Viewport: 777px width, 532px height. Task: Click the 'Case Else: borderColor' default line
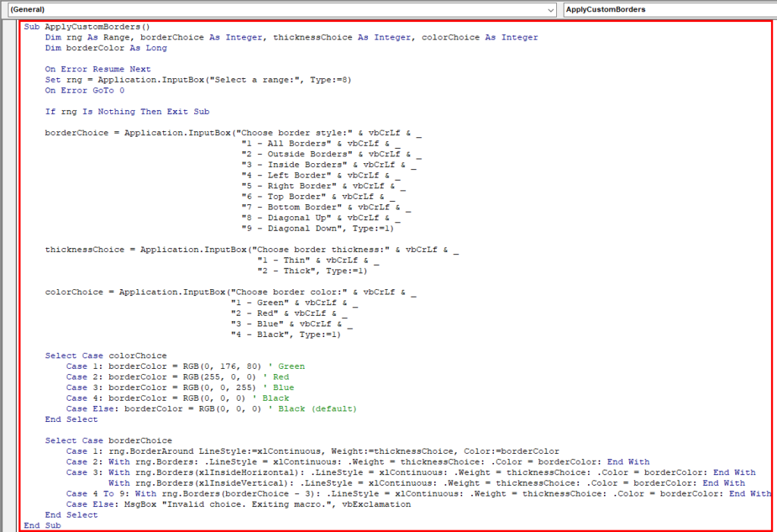(x=211, y=409)
